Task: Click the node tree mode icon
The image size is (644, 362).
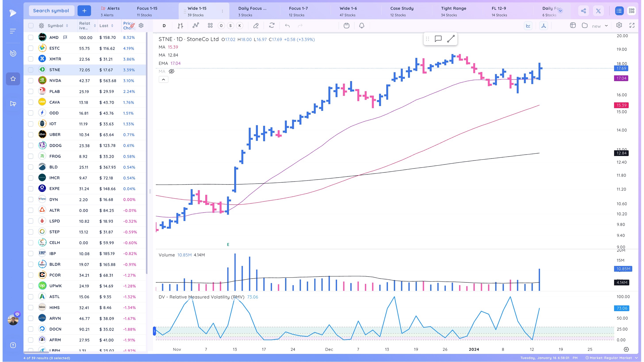Action: [x=544, y=25]
